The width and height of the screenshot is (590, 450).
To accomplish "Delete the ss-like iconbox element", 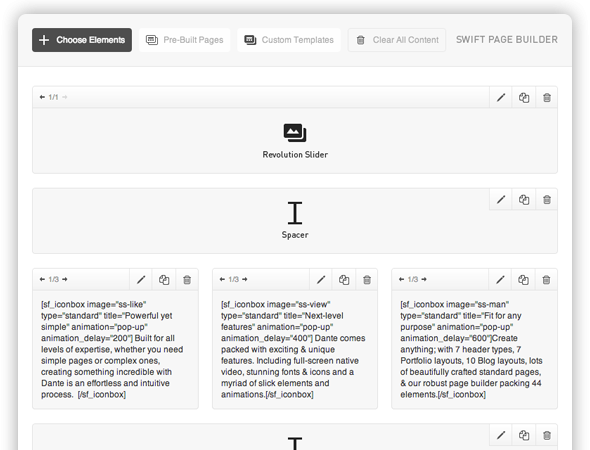I will coord(187,280).
